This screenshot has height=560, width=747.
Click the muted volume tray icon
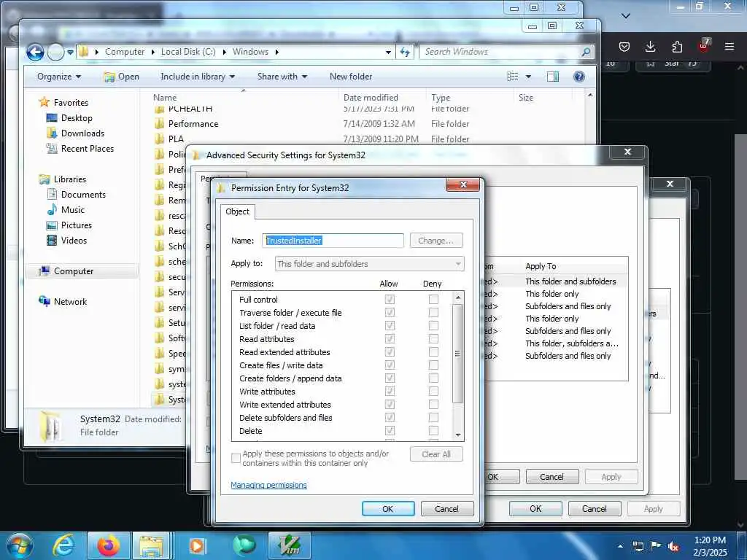[x=673, y=546]
